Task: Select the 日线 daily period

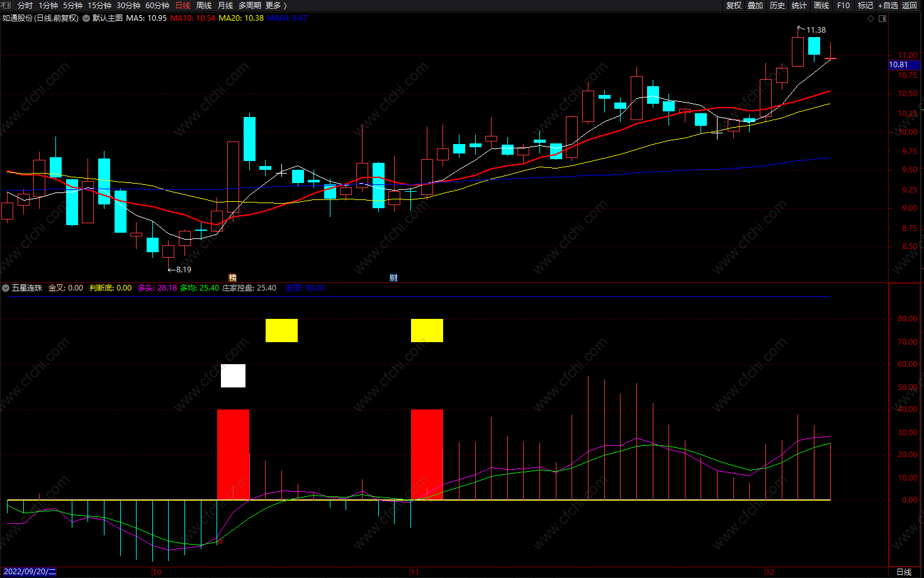Action: [x=183, y=6]
